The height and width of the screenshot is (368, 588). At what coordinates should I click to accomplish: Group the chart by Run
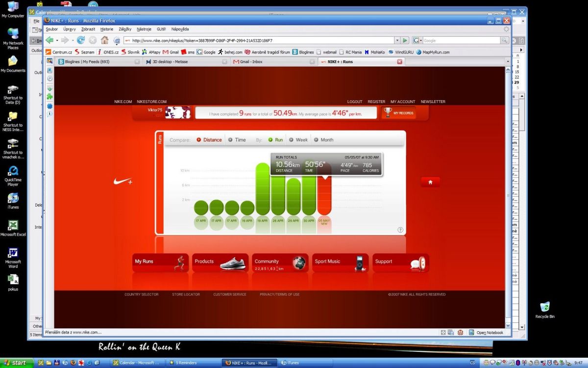(275, 140)
